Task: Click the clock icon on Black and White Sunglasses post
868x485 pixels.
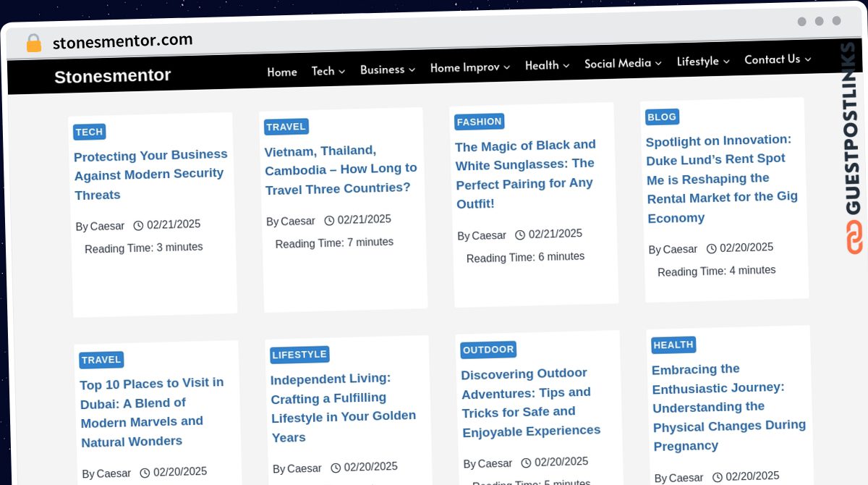Action: point(520,235)
